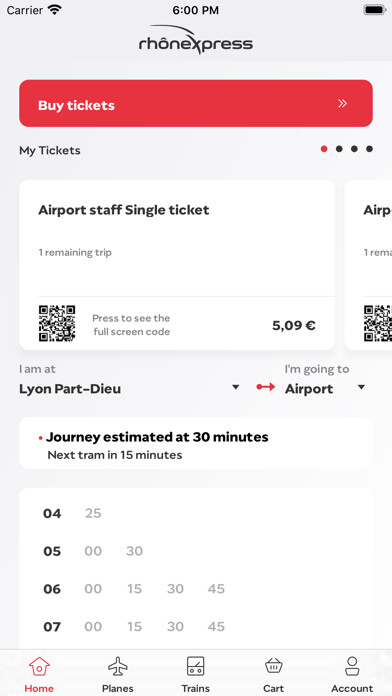The image size is (392, 696).
Task: Swap direction with the red arrow icon
Action: click(x=266, y=387)
